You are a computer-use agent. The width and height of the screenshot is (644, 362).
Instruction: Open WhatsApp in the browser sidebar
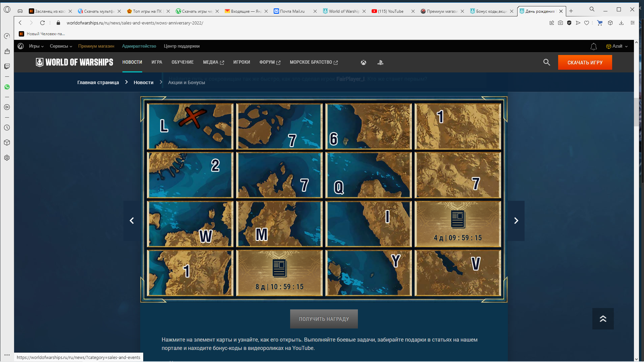pos(7,87)
